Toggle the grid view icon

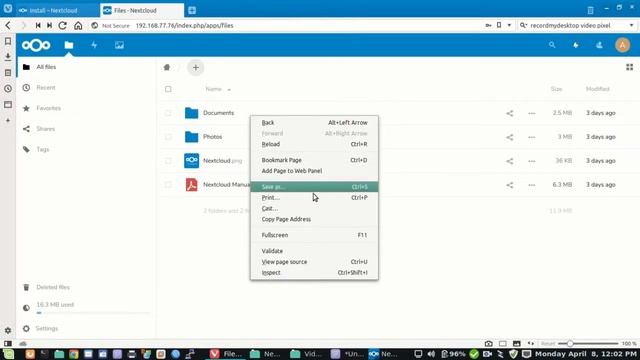[x=629, y=67]
